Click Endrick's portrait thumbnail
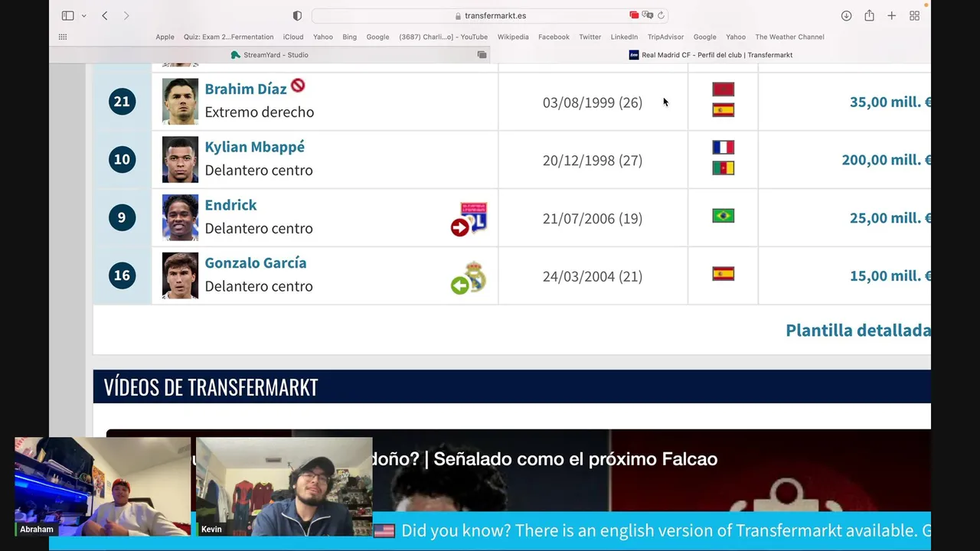980x551 pixels. tap(180, 217)
